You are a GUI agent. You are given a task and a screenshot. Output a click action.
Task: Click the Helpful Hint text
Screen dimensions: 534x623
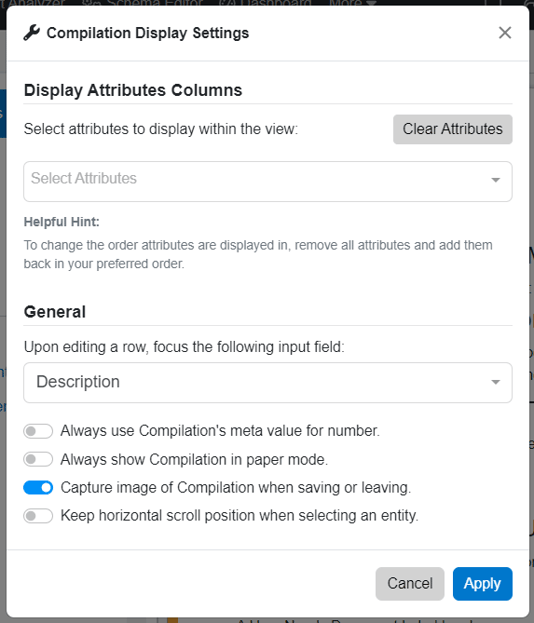62,222
